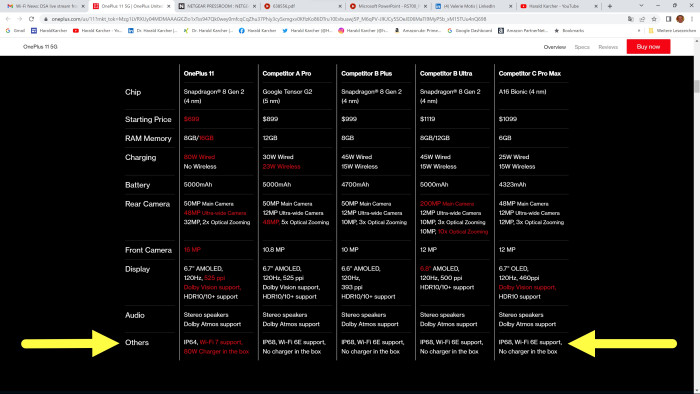The image size is (700, 394).
Task: Open the Bookmarks star folder
Action: tap(569, 30)
